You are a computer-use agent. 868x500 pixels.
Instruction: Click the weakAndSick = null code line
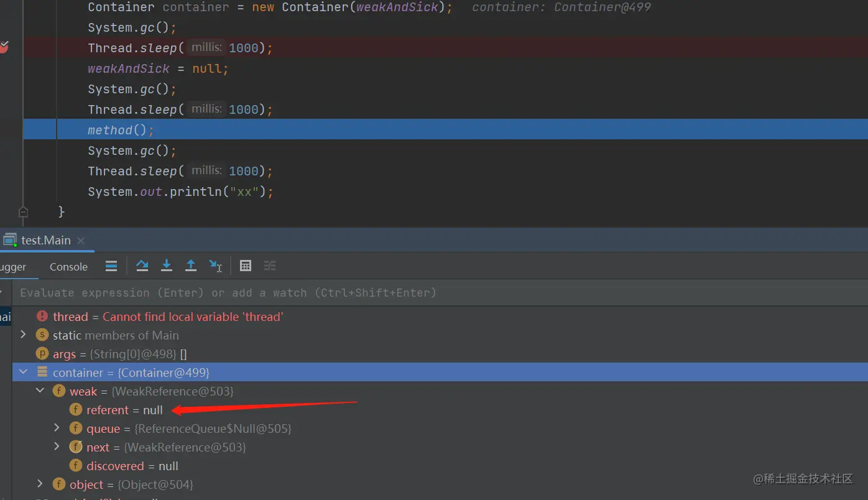[158, 68]
